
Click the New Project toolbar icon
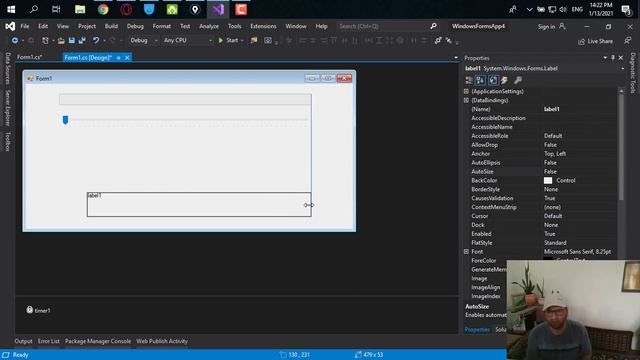pos(45,40)
